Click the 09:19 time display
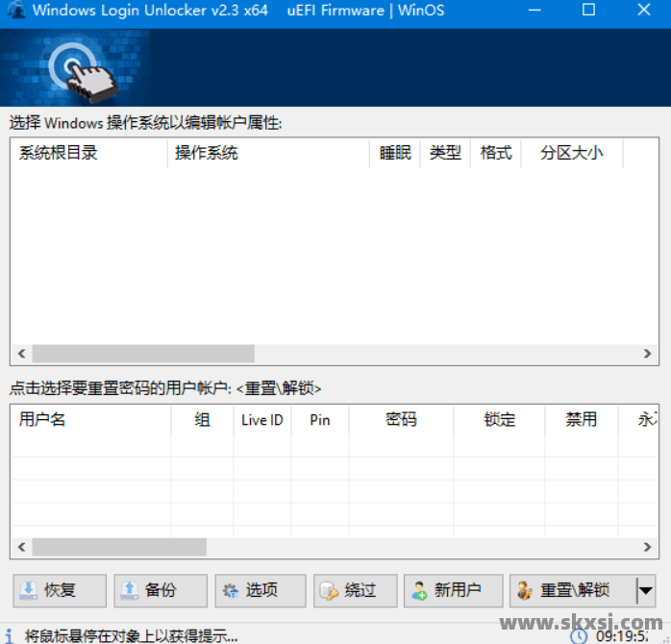This screenshot has width=671, height=644. (x=622, y=636)
